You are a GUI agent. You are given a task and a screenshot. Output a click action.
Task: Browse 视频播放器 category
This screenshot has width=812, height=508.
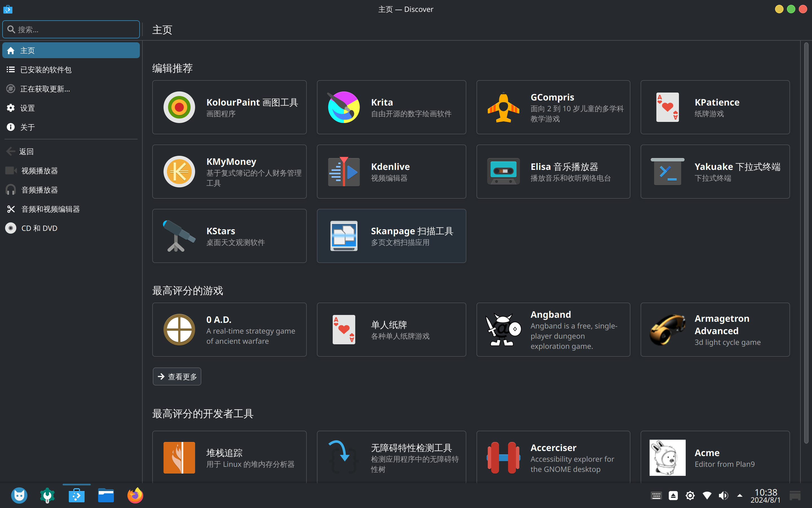(x=71, y=171)
